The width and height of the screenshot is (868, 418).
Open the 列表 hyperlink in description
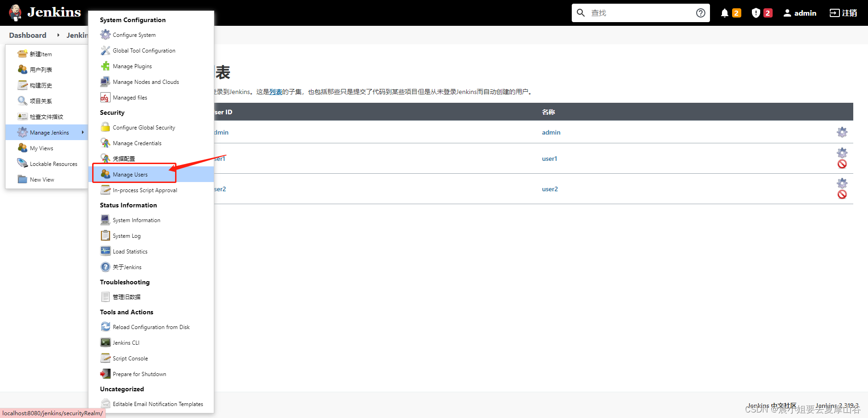coord(276,92)
